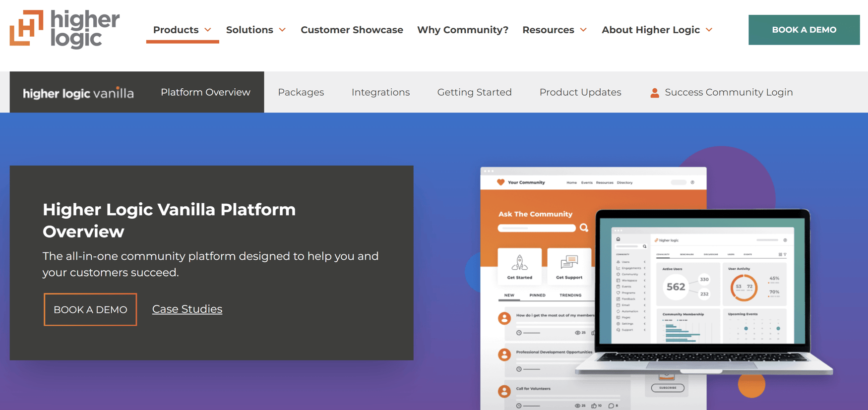868x410 pixels.
Task: Expand the Solutions chevron arrow
Action: (x=282, y=30)
